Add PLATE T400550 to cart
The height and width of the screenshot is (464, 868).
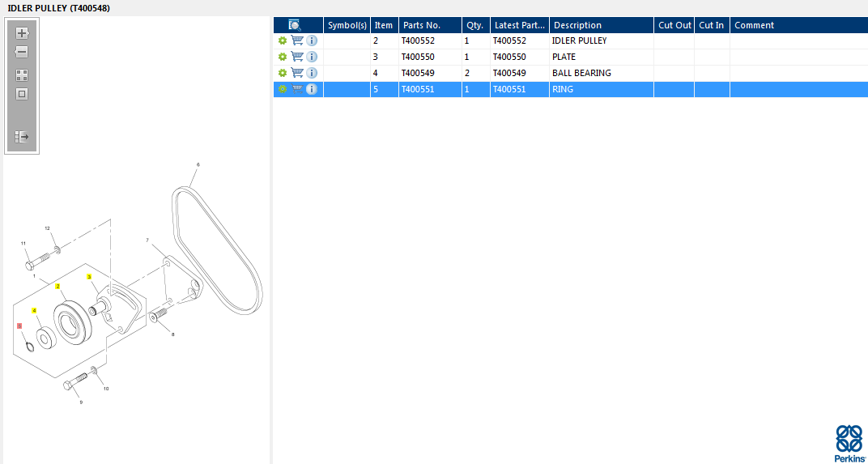pos(297,57)
